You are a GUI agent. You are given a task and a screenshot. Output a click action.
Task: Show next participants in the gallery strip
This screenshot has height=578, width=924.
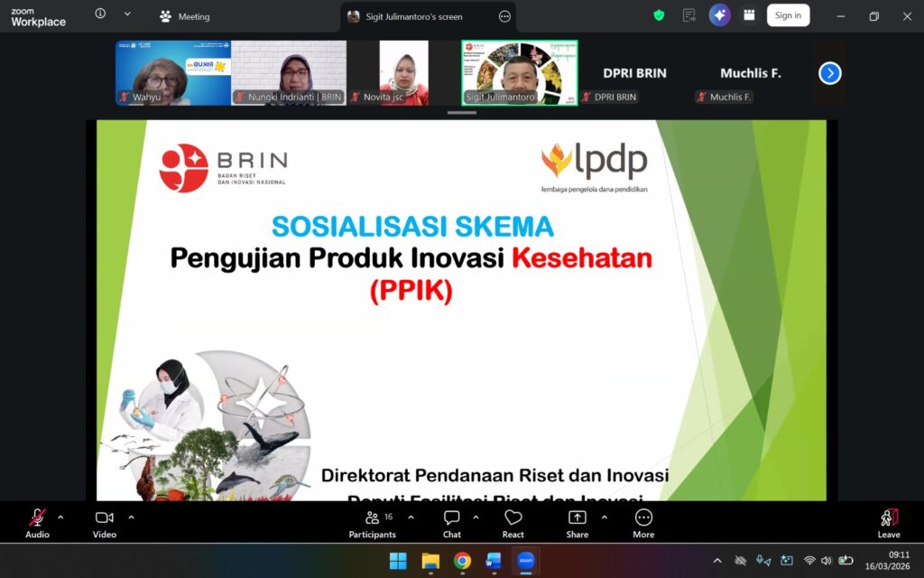tap(830, 73)
